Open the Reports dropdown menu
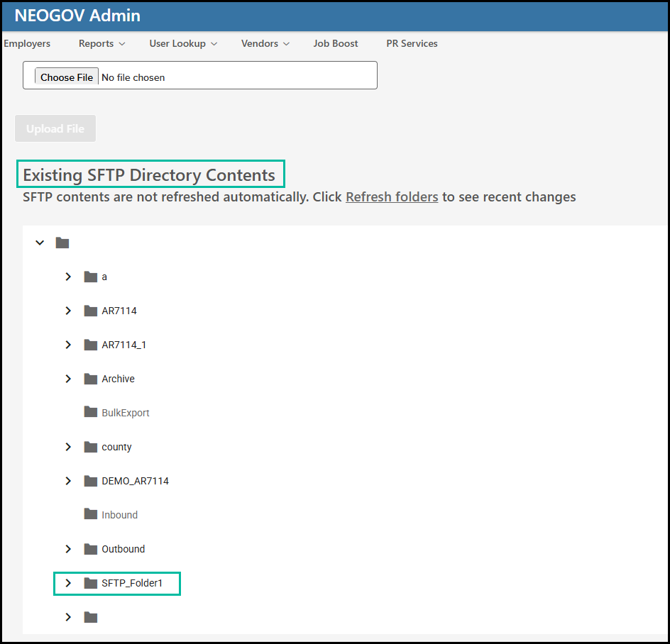 [x=101, y=43]
